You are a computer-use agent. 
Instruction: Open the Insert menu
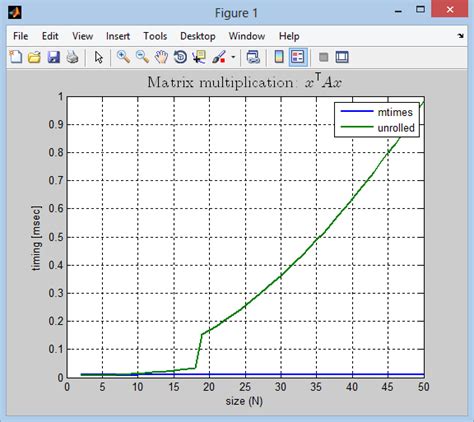click(118, 36)
